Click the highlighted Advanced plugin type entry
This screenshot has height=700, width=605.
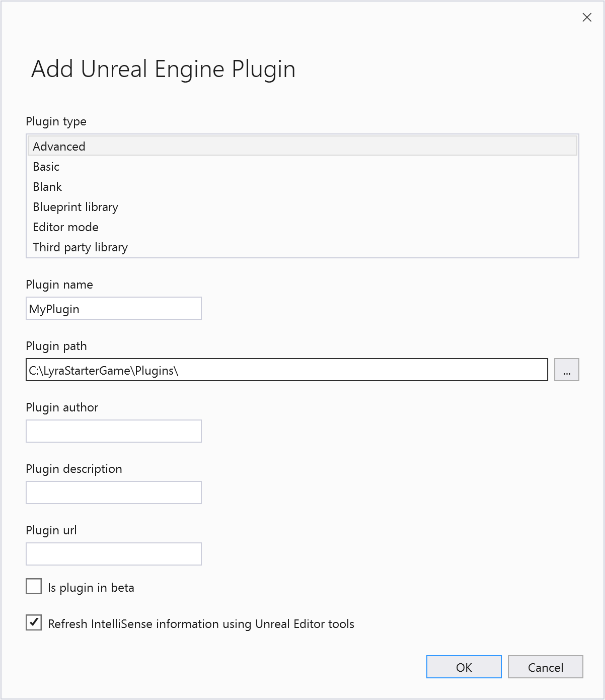(59, 146)
